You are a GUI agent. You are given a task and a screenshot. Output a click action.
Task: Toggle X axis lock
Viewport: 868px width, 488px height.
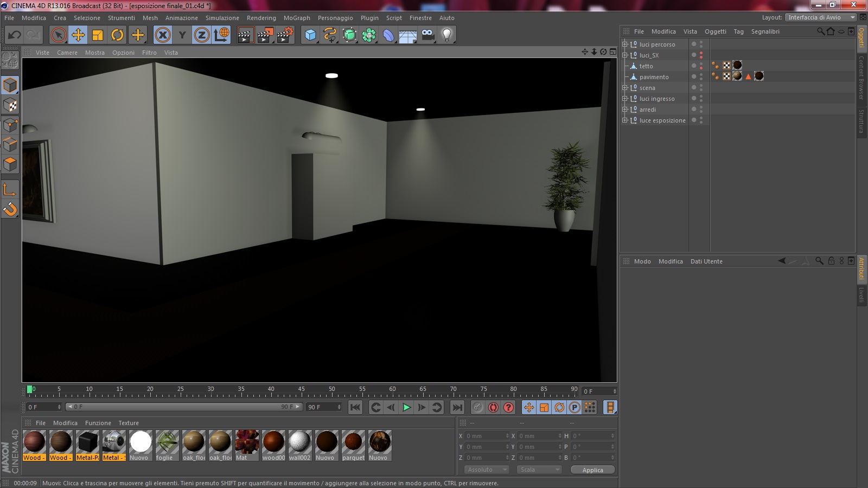[x=163, y=35]
